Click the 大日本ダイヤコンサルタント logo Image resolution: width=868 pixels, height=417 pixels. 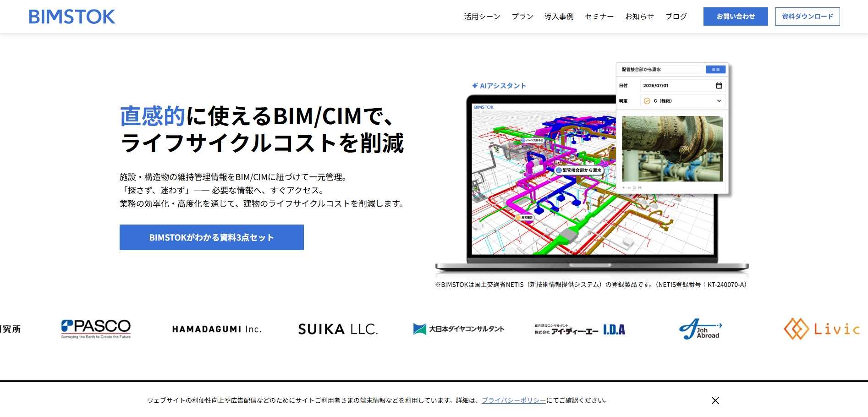(x=459, y=329)
